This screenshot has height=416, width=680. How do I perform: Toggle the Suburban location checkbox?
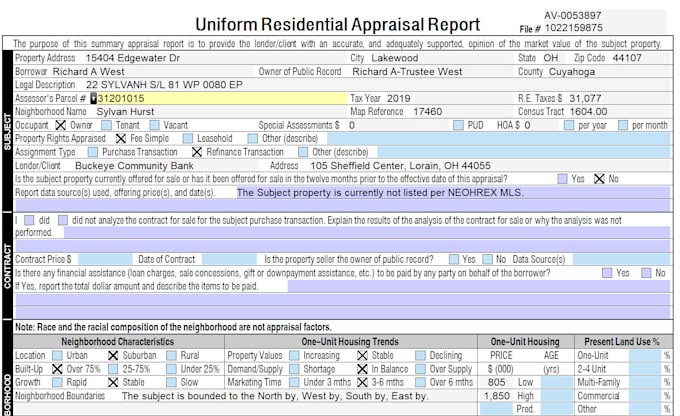tap(113, 356)
